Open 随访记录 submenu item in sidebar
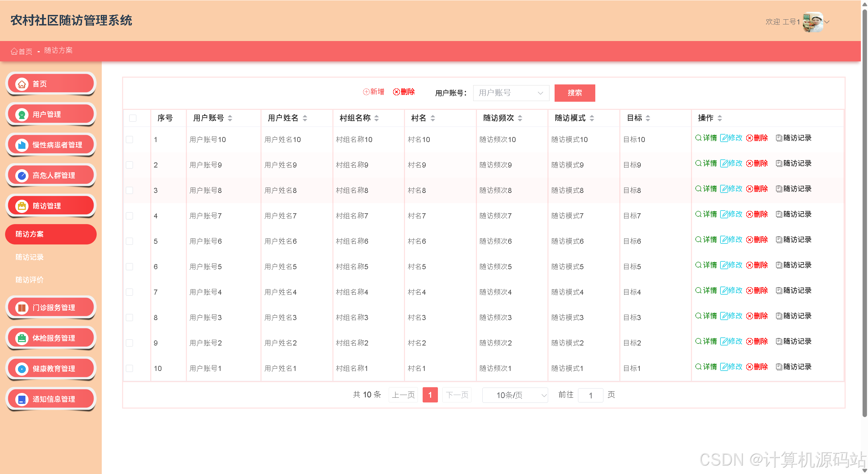868x474 pixels. click(x=30, y=257)
